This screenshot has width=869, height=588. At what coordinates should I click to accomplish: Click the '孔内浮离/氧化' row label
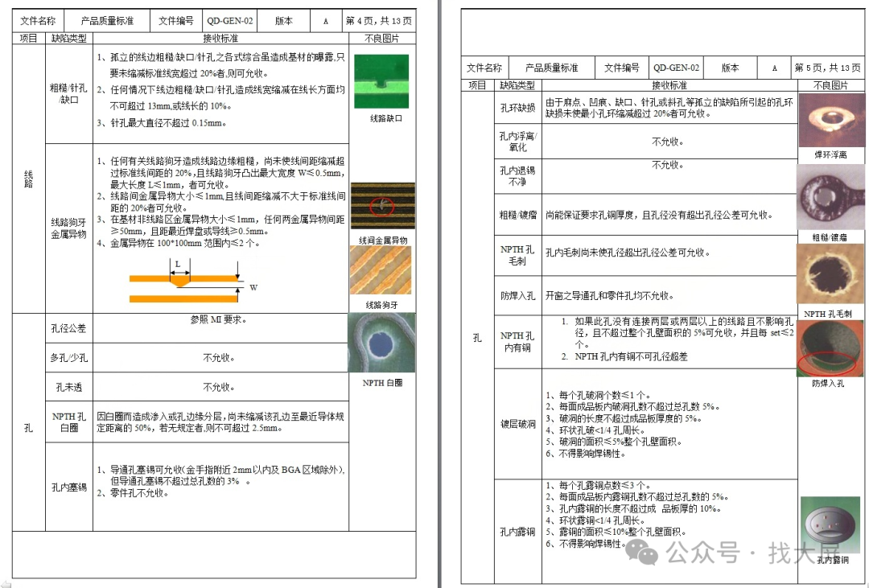pos(517,142)
